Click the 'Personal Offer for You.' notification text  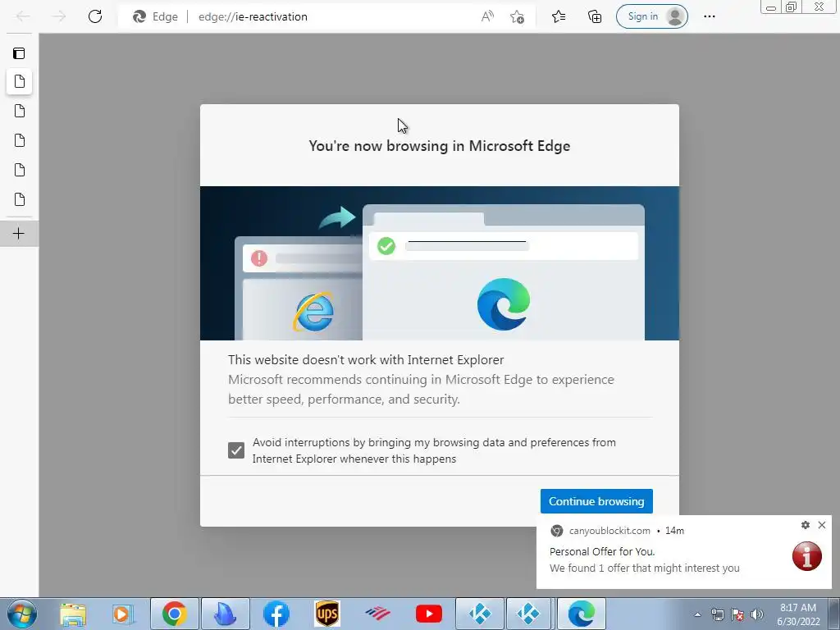(602, 551)
